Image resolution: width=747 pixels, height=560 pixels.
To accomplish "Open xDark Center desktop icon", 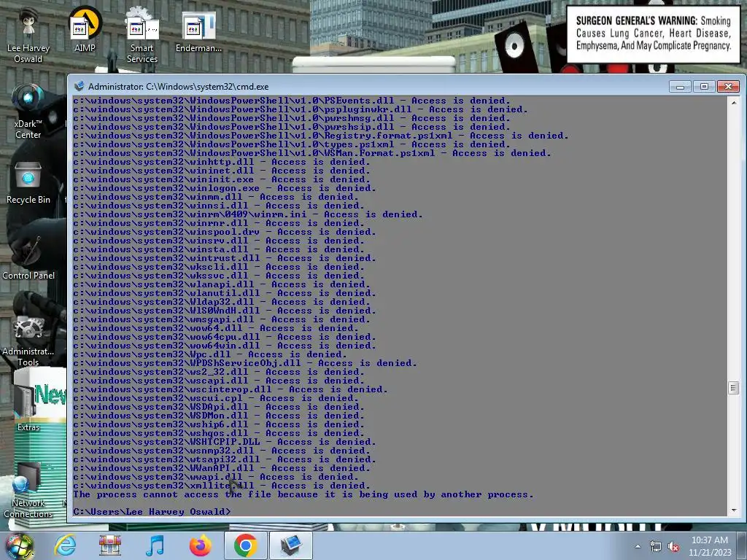I will (x=28, y=112).
